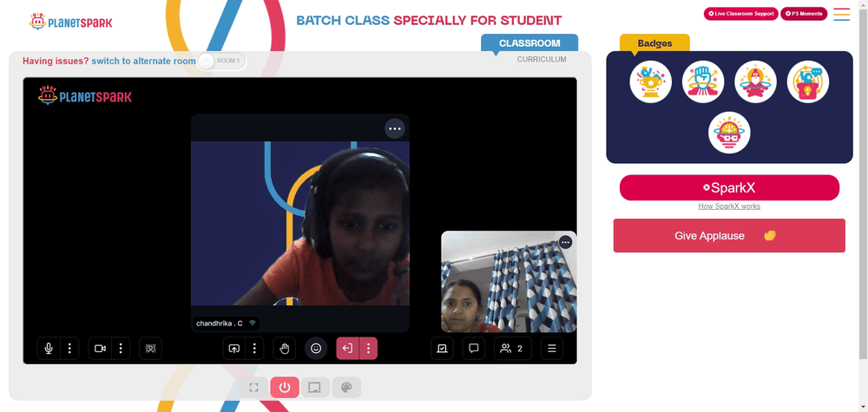Start screen share
The image size is (868, 412).
pyautogui.click(x=234, y=349)
